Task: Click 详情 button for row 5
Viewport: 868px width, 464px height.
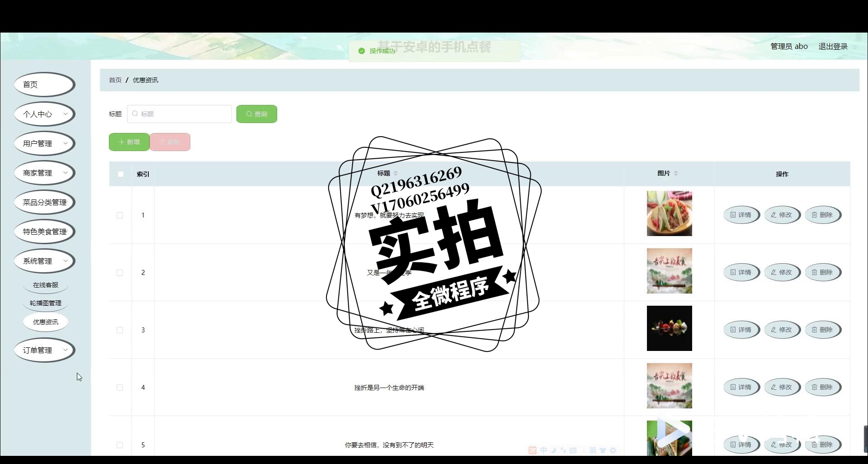Action: (741, 445)
